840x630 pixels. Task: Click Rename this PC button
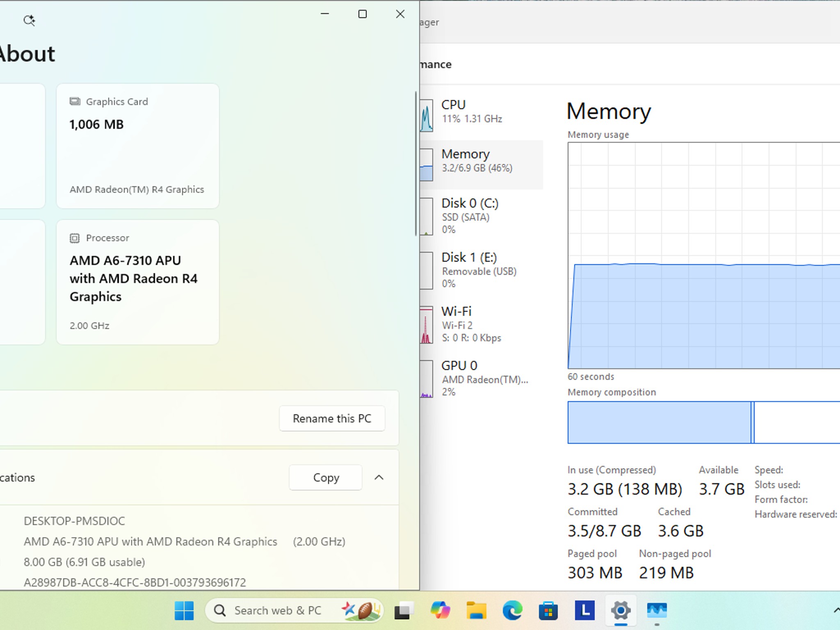tap(332, 418)
